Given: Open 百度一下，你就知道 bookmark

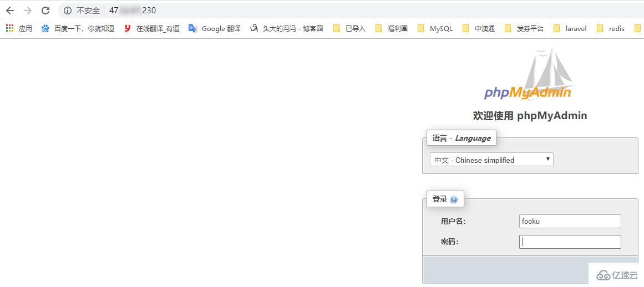Looking at the screenshot, I should 78,29.
